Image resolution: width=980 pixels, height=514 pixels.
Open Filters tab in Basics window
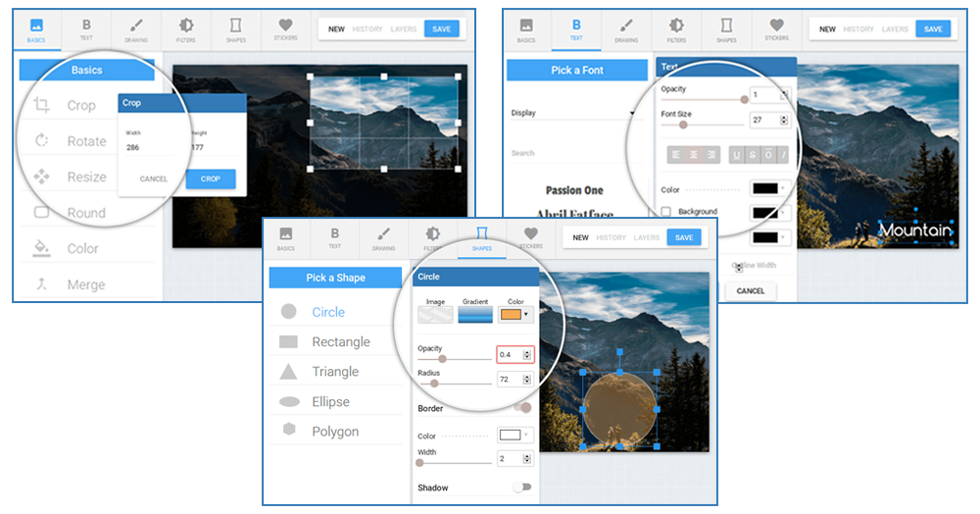tap(185, 30)
